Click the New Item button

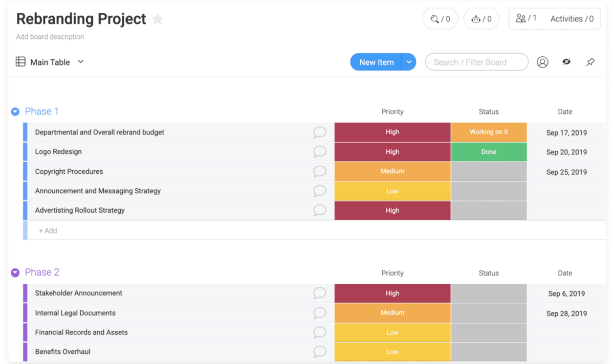click(376, 62)
